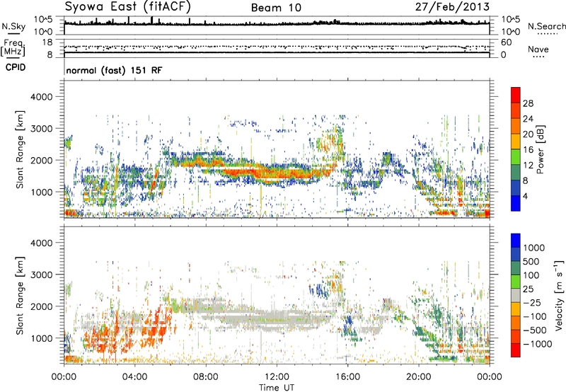
Task: Click the red top of Power color bar
Action: coord(516,95)
